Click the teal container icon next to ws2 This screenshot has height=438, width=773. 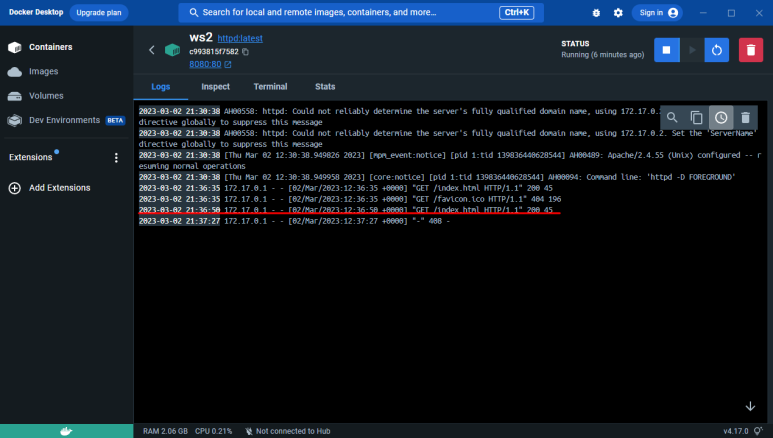coord(173,50)
